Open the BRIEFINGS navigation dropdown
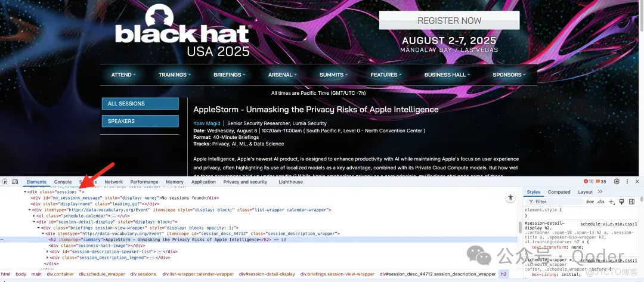 click(229, 75)
